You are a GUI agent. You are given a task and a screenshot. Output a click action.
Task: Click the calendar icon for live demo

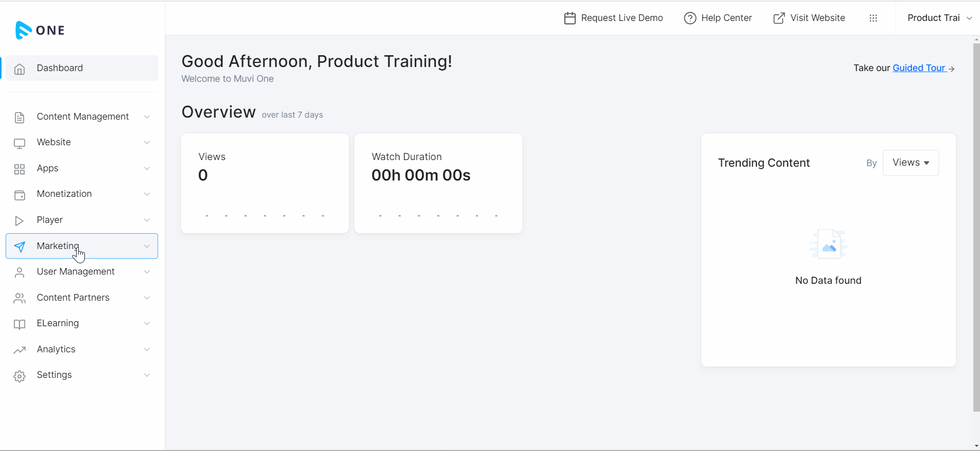point(570,18)
